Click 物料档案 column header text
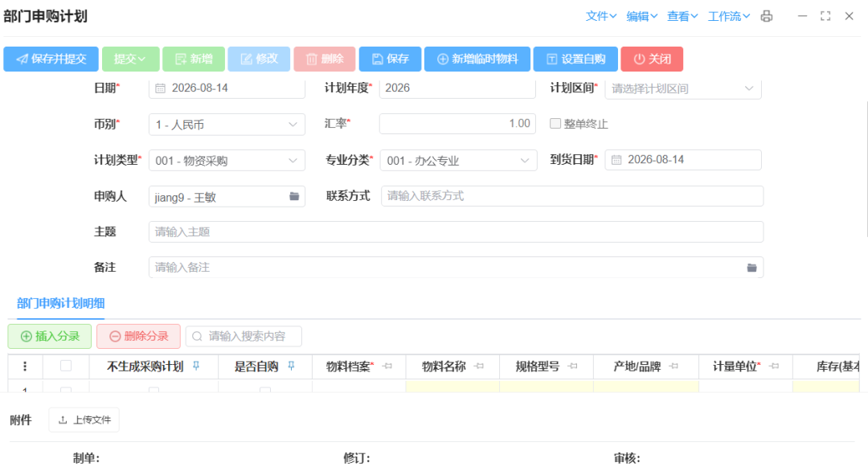The image size is (868, 467). 348,367
